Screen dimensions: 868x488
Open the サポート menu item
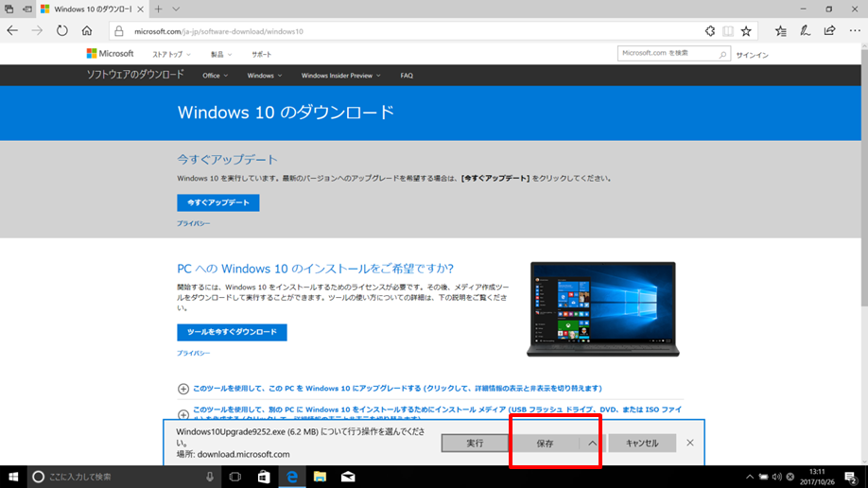(261, 54)
